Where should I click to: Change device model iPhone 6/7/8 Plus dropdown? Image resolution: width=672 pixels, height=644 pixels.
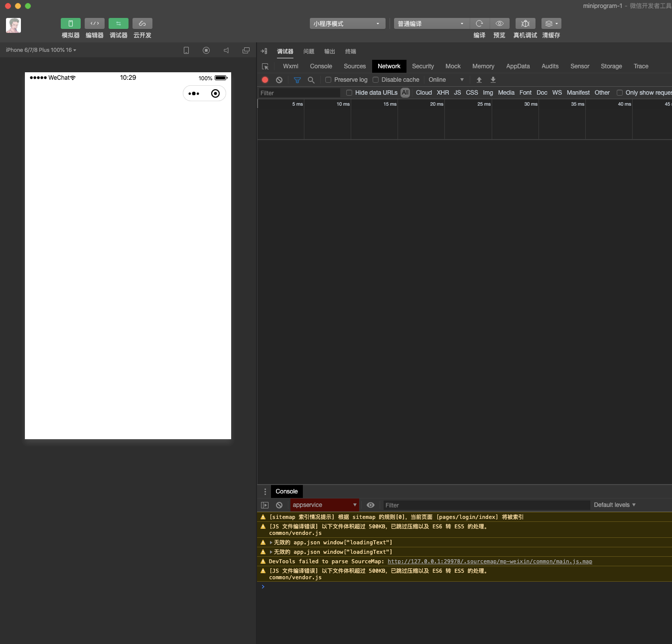41,50
